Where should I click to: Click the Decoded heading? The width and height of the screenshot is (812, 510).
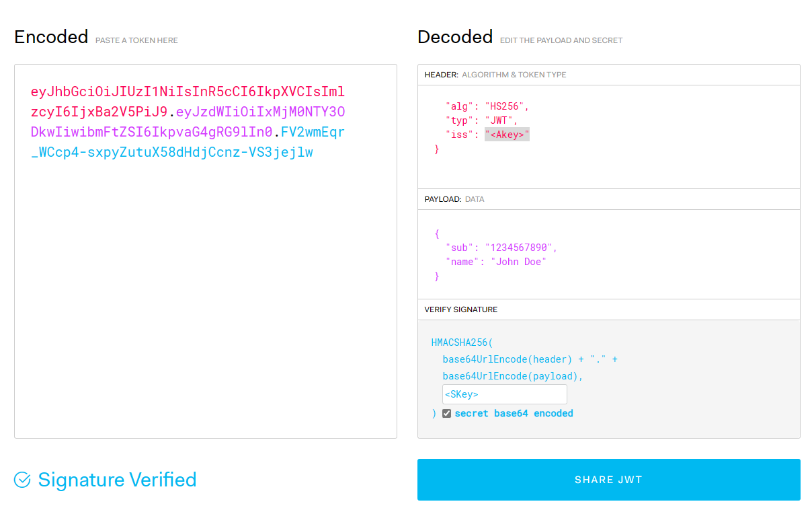click(x=455, y=37)
